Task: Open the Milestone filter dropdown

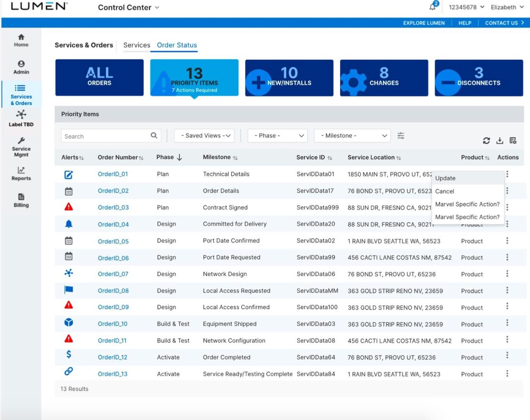Action: (x=352, y=136)
